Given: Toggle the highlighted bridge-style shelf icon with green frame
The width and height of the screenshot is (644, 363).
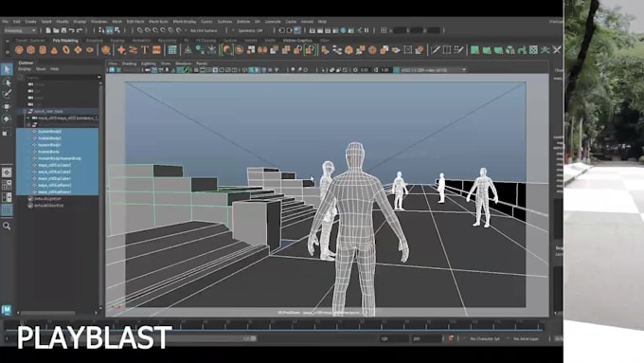Looking at the screenshot, I should 310,50.
